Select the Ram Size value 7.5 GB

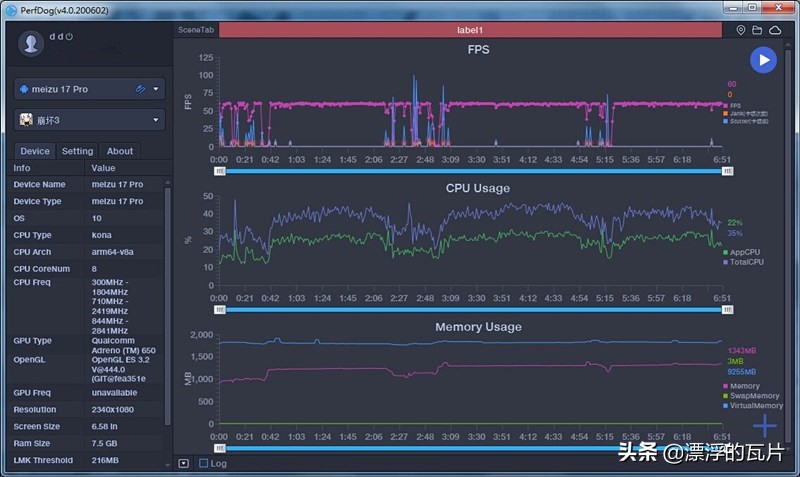105,443
